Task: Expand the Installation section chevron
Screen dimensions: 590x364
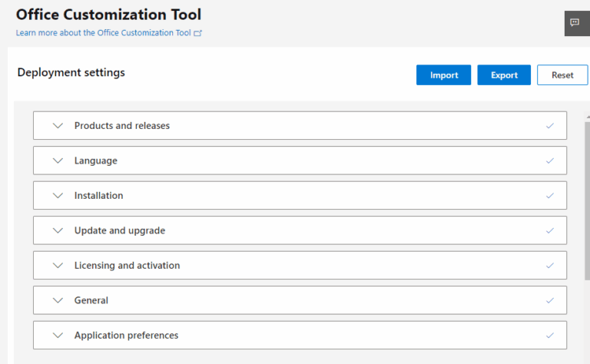Action: click(58, 195)
